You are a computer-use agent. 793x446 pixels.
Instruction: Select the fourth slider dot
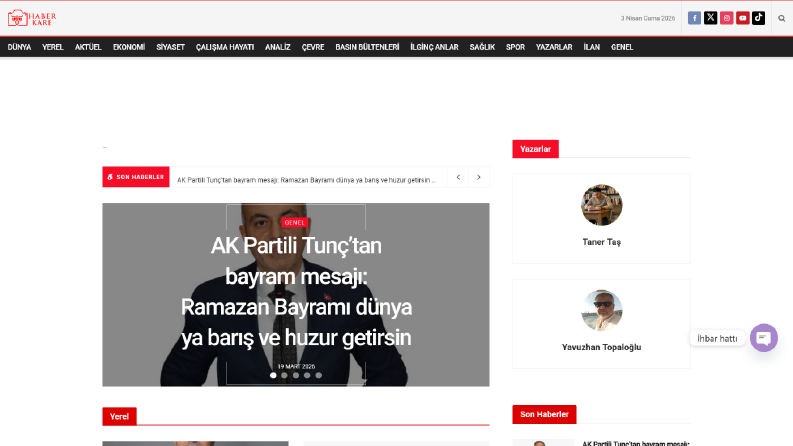pyautogui.click(x=307, y=375)
